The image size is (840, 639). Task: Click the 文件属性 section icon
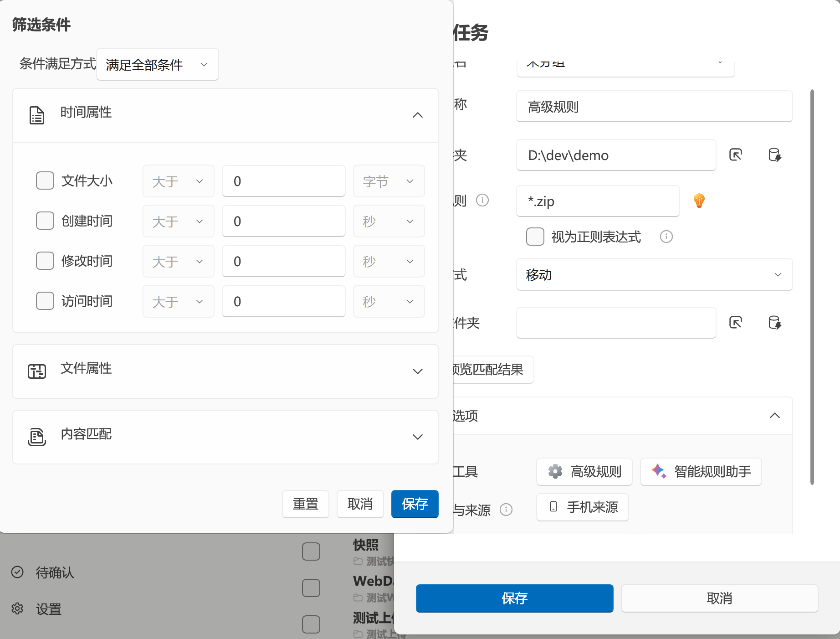coord(37,371)
